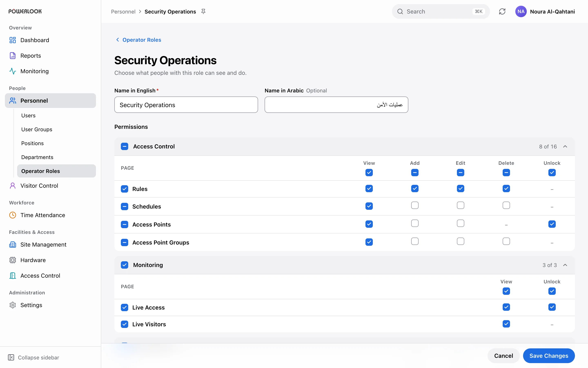Click Collapse sidebar label

coord(38,358)
